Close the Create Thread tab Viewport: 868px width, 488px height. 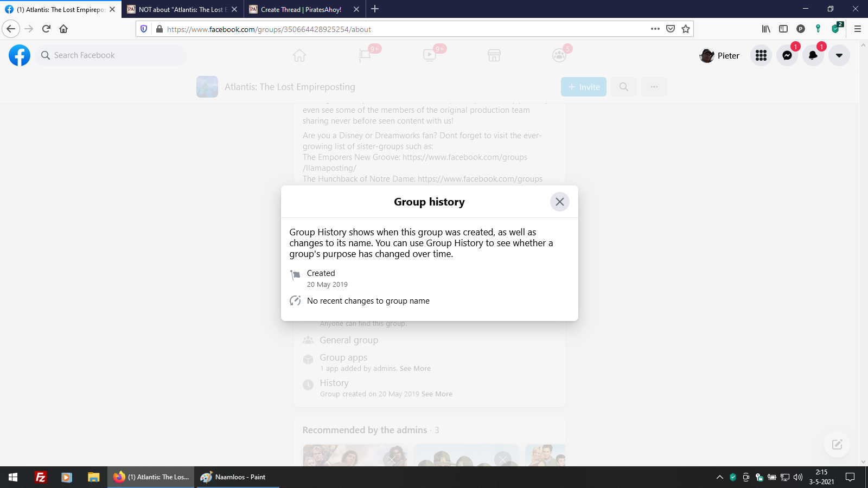click(x=356, y=9)
